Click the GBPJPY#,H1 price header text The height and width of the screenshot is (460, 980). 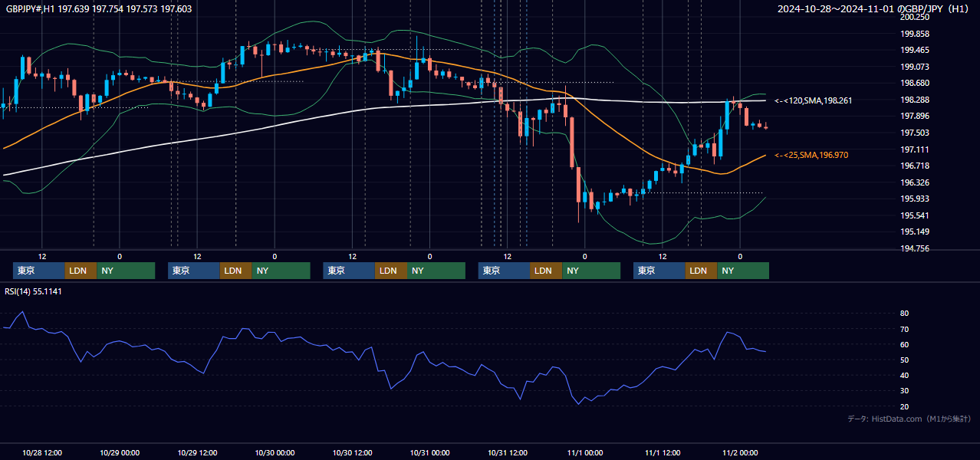click(x=99, y=8)
